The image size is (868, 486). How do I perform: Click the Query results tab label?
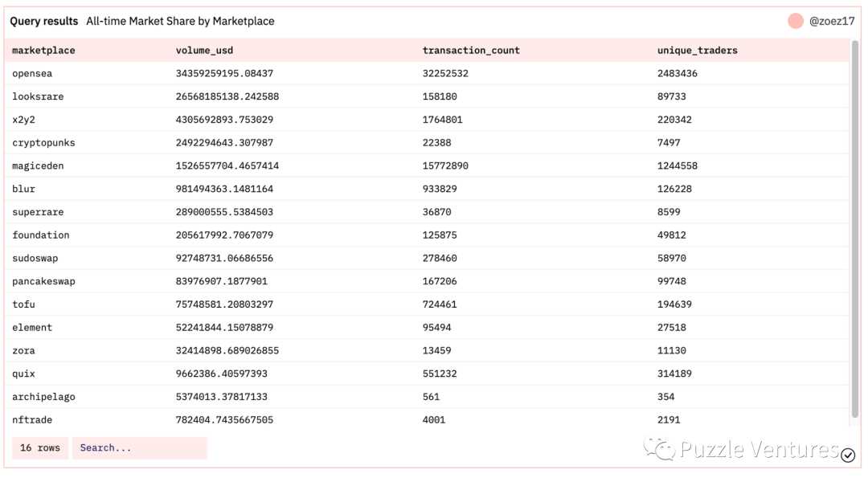(x=44, y=22)
